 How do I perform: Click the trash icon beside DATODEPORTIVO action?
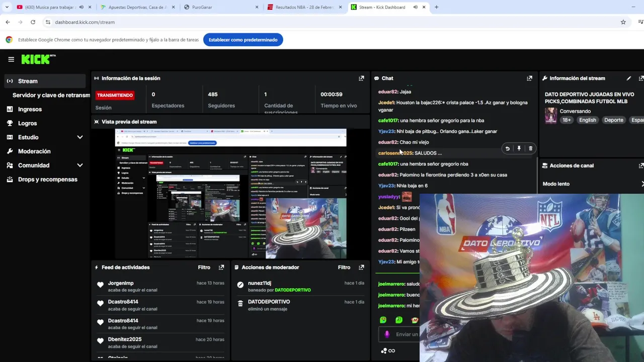[x=240, y=303]
